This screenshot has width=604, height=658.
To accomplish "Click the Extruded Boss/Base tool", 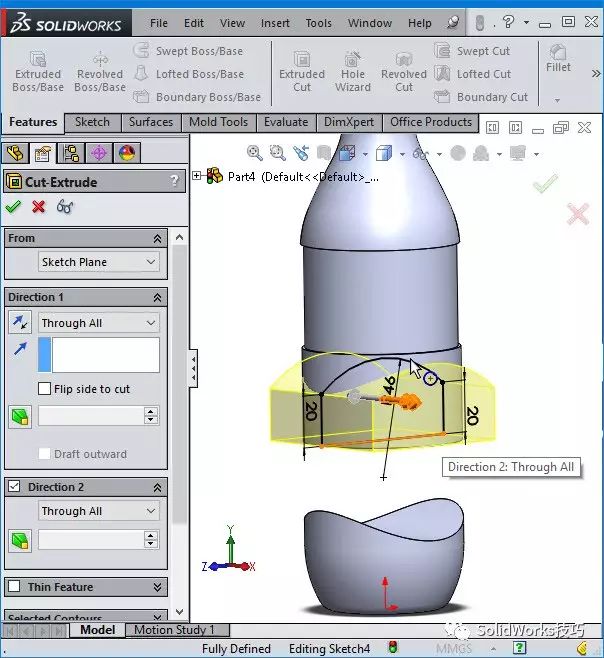I will click(38, 71).
